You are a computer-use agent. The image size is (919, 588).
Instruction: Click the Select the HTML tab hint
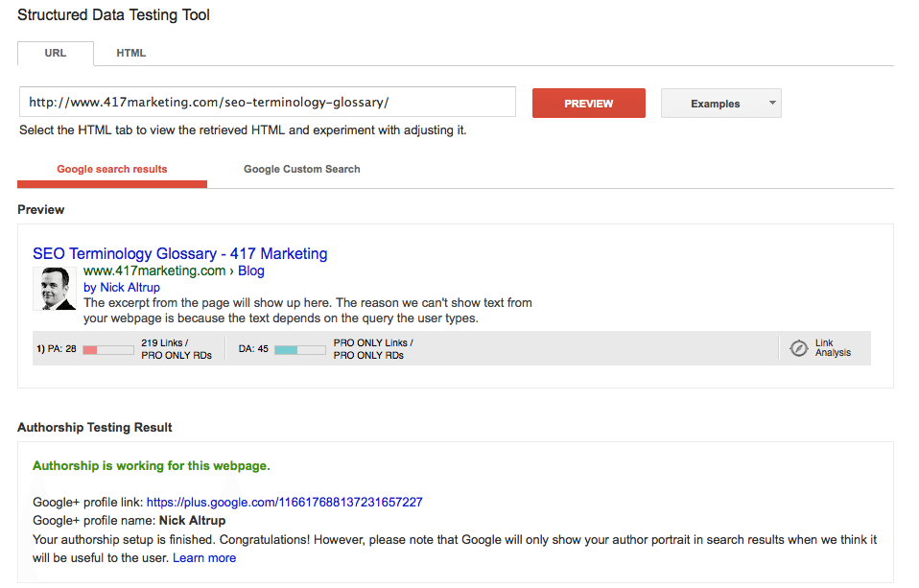point(243,130)
